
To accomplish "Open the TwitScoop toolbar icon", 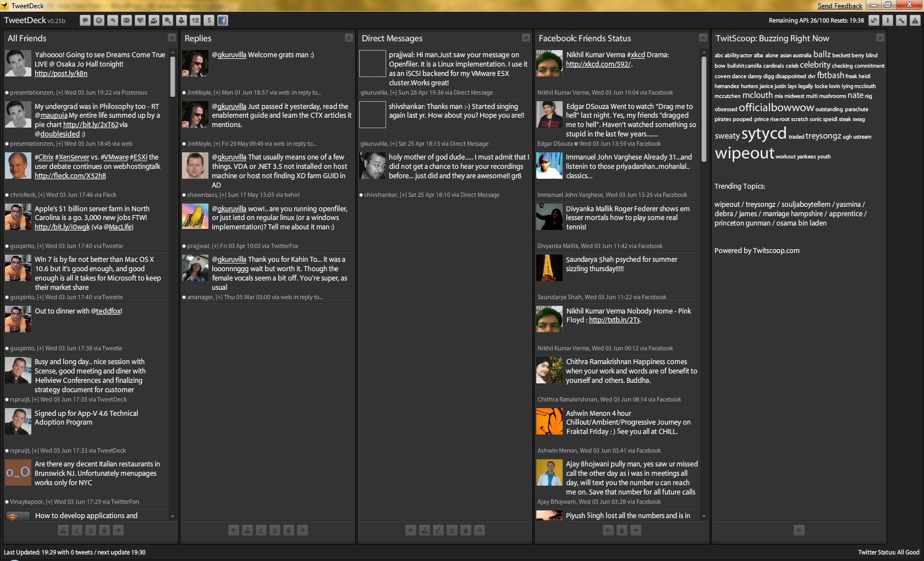I will [182, 20].
